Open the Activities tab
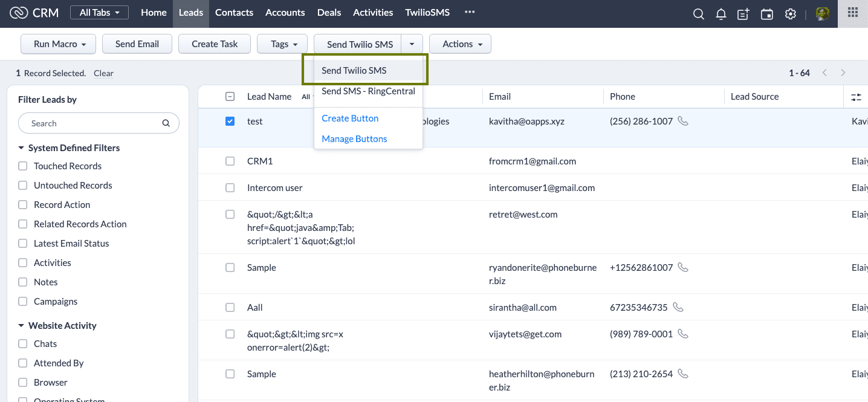This screenshot has width=868, height=402. pyautogui.click(x=373, y=12)
